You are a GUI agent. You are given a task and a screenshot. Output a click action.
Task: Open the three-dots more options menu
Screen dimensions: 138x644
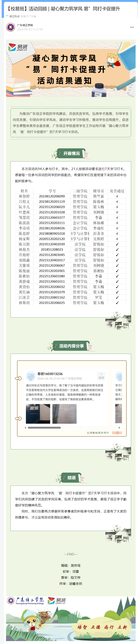click(132, 27)
